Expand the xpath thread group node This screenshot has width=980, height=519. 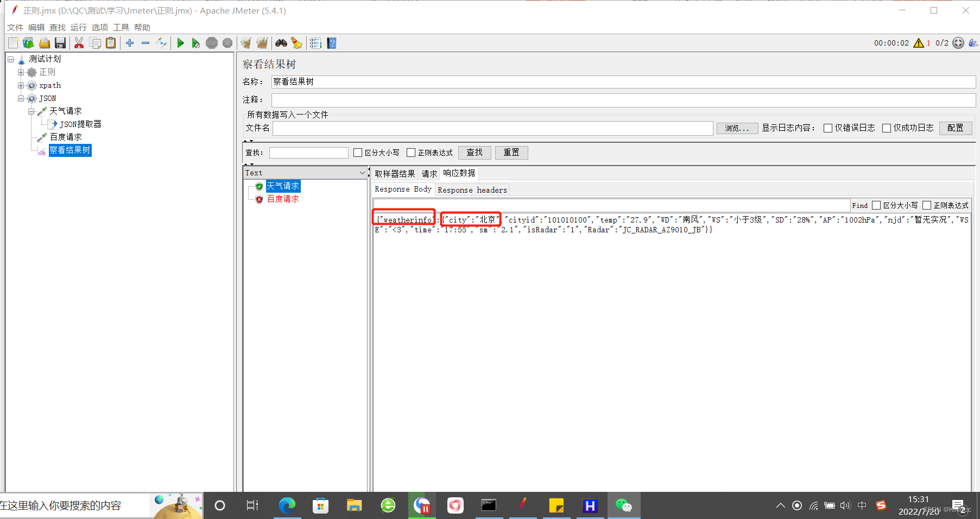[21, 85]
